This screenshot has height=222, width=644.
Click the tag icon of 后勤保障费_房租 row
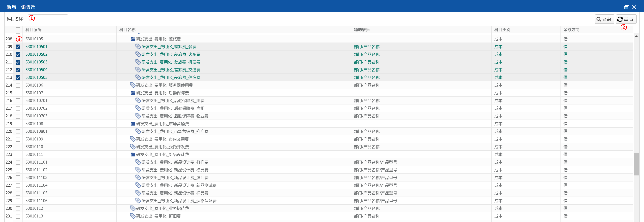[x=138, y=108]
